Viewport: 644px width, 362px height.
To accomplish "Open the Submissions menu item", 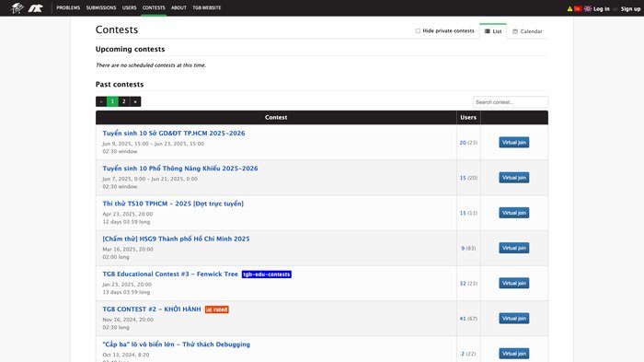I will pyautogui.click(x=101, y=7).
